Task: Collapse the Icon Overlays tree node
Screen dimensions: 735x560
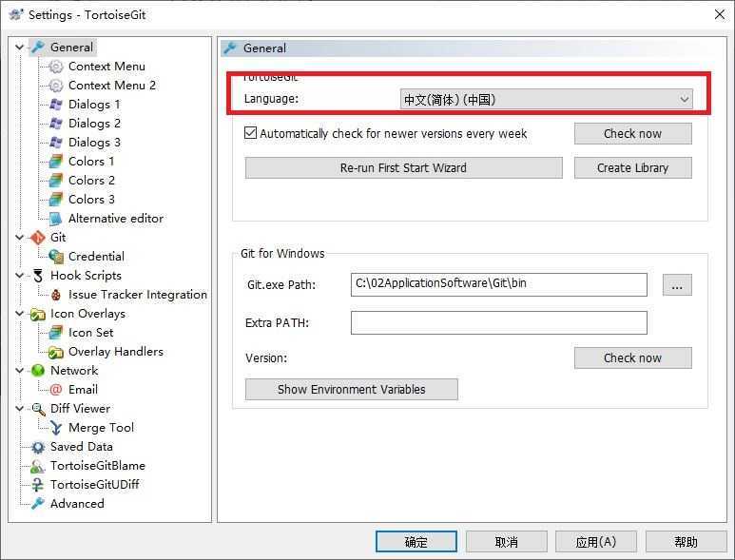Action: [20, 314]
